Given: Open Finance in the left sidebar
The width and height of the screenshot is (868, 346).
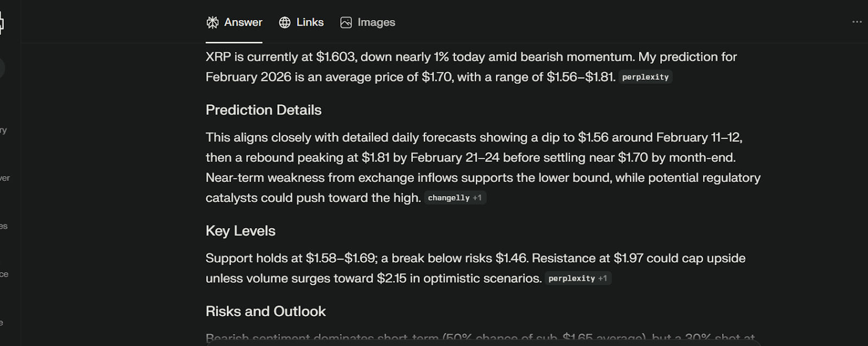Looking at the screenshot, I should pyautogui.click(x=4, y=274).
